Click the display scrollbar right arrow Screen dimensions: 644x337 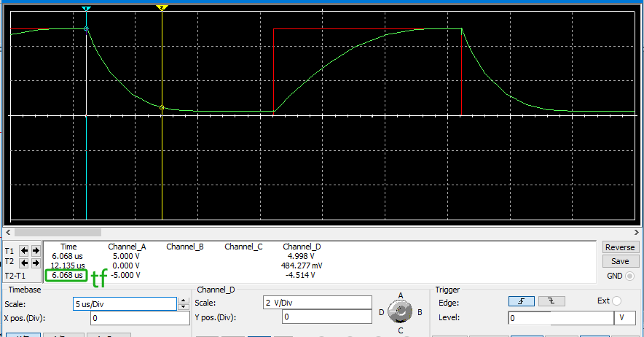pos(636,233)
